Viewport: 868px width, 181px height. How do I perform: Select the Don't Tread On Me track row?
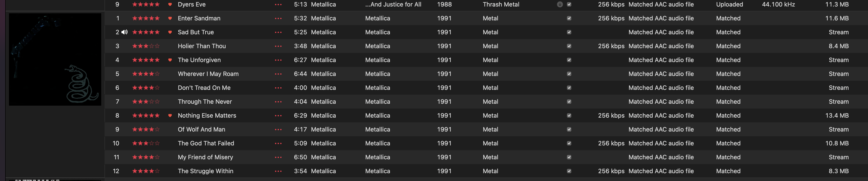(x=486, y=88)
